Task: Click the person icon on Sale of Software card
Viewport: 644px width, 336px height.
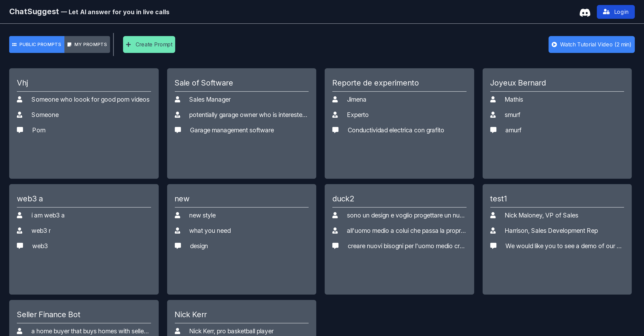Action: (x=178, y=99)
